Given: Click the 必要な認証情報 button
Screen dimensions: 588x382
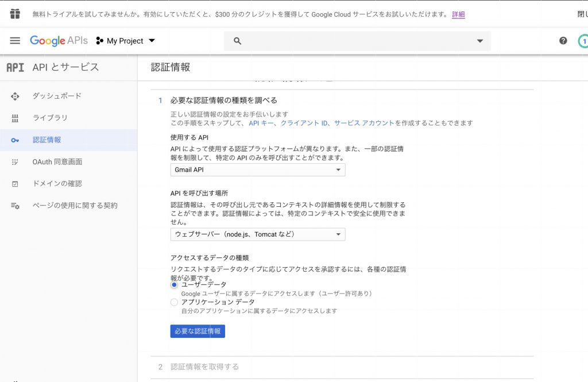Looking at the screenshot, I should (198, 331).
